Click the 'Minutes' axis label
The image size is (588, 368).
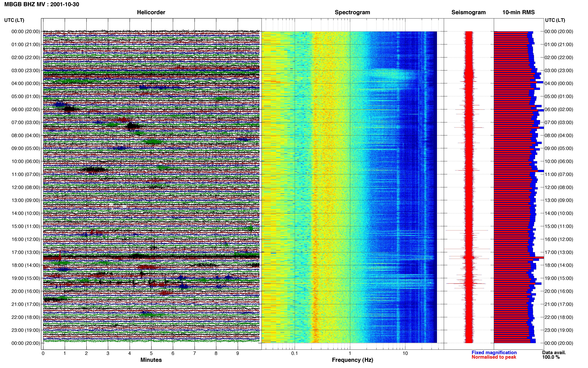[x=151, y=360]
